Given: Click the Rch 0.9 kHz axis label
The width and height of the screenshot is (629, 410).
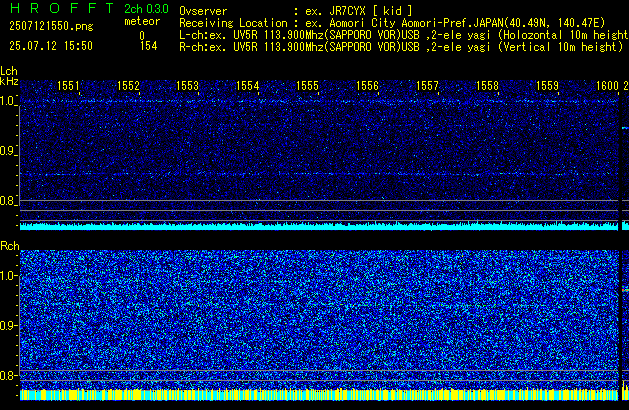Looking at the screenshot, I should point(8,325).
